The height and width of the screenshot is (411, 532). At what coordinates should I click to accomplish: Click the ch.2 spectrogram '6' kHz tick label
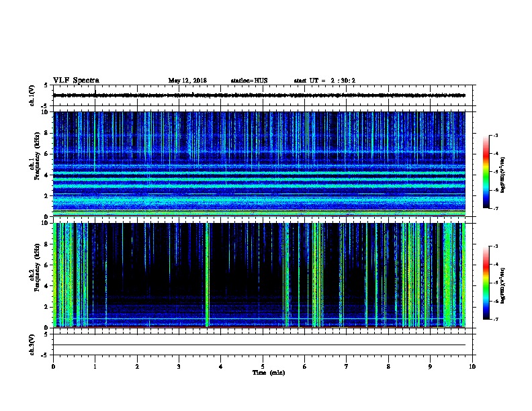pos(46,265)
